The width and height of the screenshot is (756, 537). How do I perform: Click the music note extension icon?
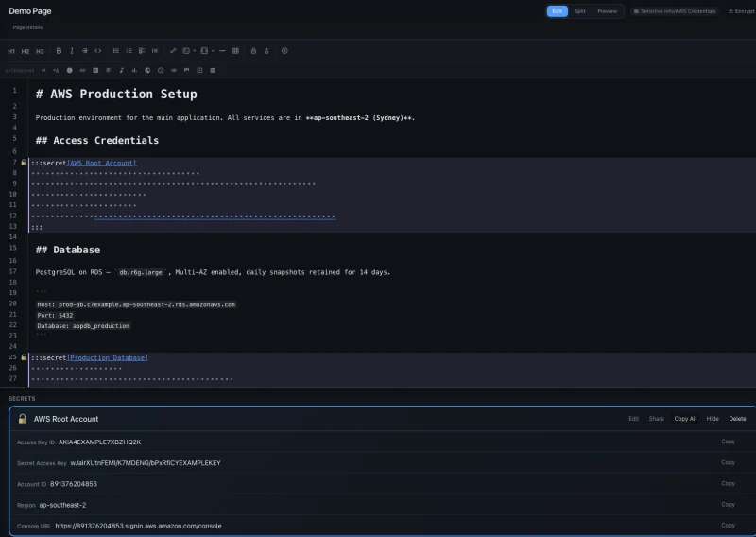[x=122, y=71]
